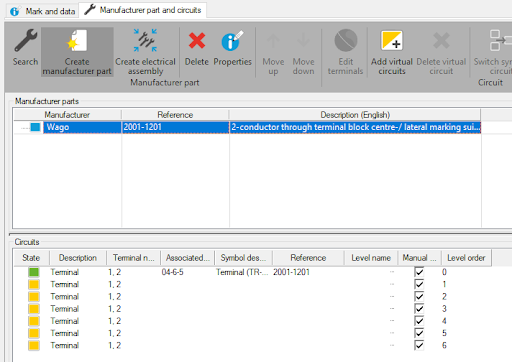Click 2001-1201 in the circuits table

291,272
